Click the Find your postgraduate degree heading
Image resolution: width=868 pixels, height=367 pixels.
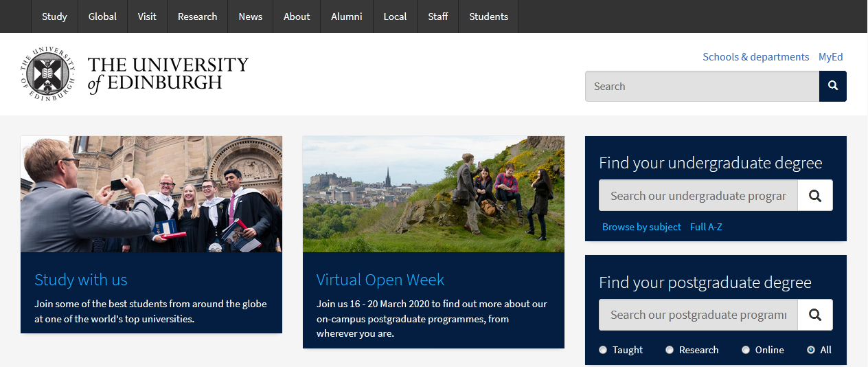[x=705, y=282]
